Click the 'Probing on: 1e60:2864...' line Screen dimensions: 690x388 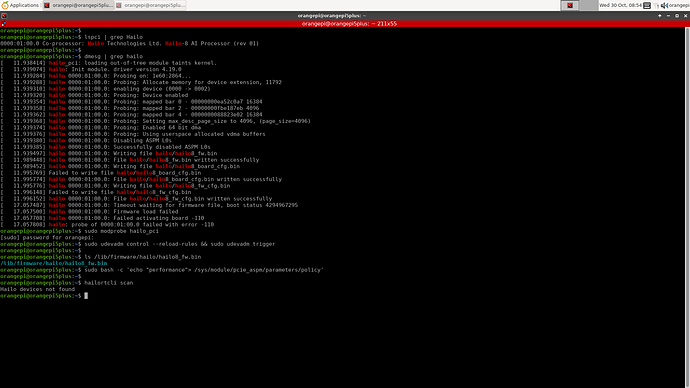pyautogui.click(x=95, y=76)
